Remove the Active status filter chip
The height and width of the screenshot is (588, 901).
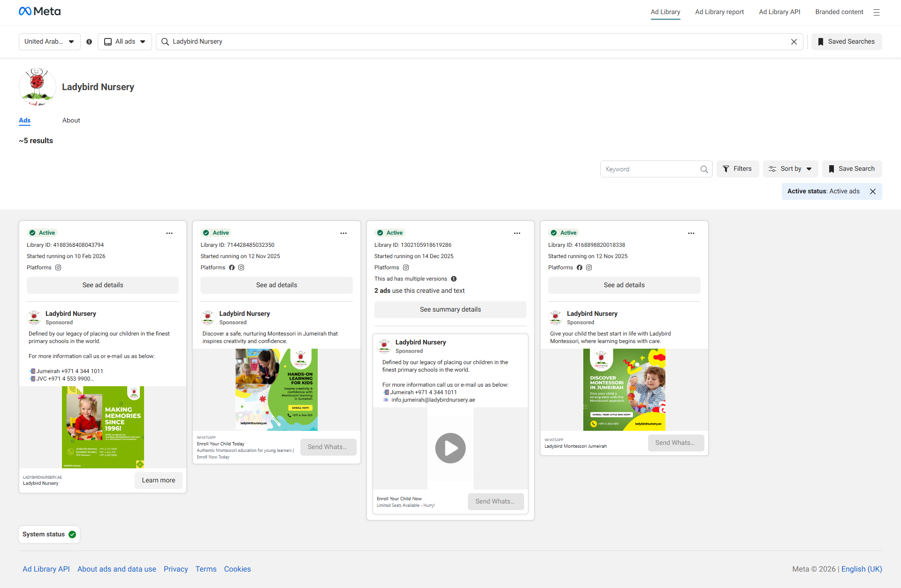click(x=873, y=191)
